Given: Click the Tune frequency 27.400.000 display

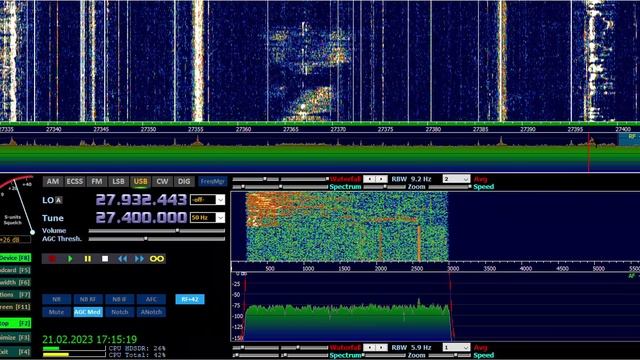Looking at the screenshot, I should pyautogui.click(x=141, y=218).
